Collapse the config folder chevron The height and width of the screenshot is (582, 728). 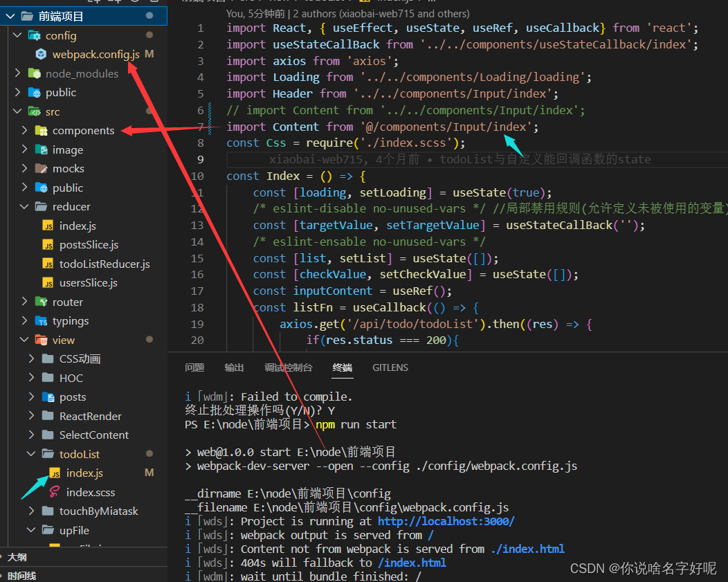pos(17,35)
